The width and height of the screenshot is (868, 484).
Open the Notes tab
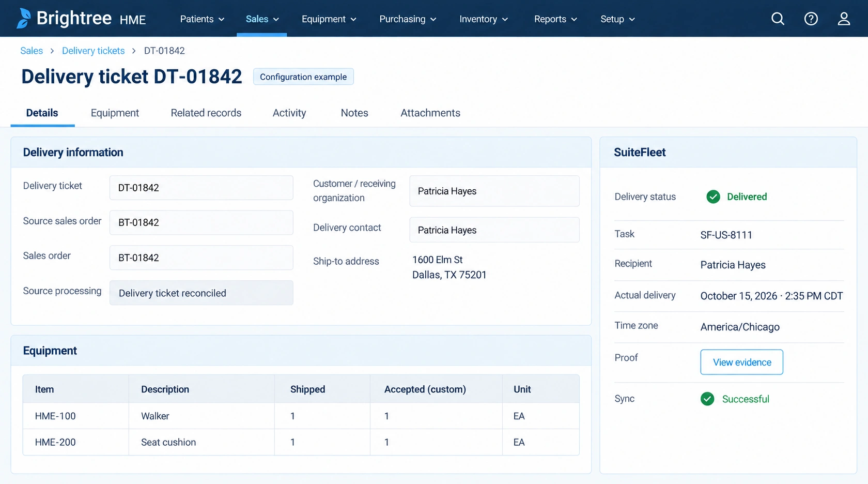[354, 113]
